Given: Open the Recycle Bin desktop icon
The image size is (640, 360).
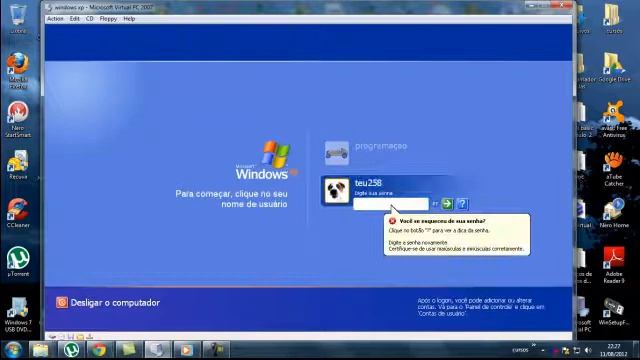Looking at the screenshot, I should [x=18, y=18].
